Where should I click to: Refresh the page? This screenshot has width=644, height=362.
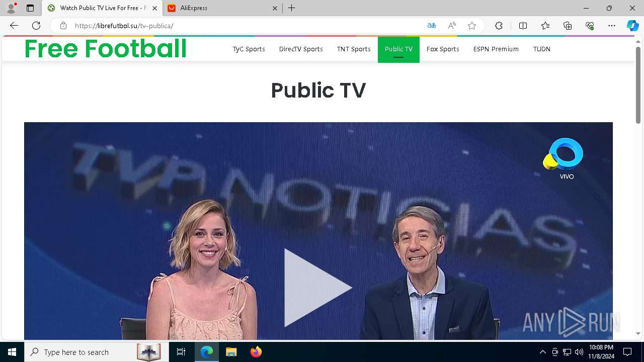36,26
